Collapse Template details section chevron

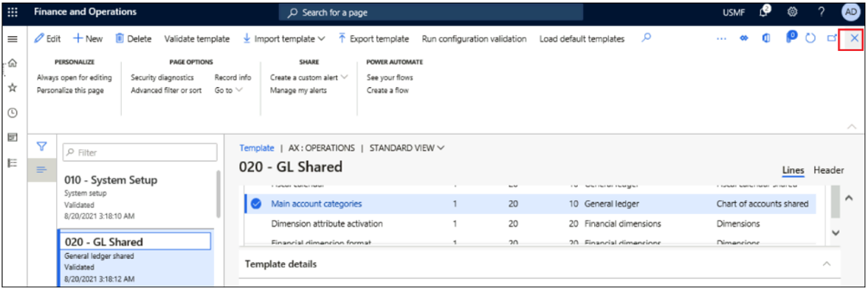pos(827,264)
